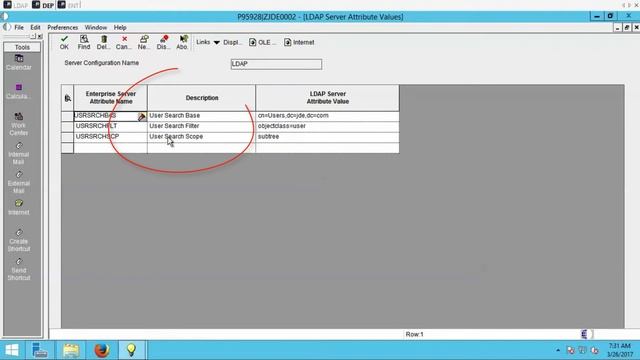Open Calculator in the Tools sidebar
Screen dimensions: 640x360
19,92
